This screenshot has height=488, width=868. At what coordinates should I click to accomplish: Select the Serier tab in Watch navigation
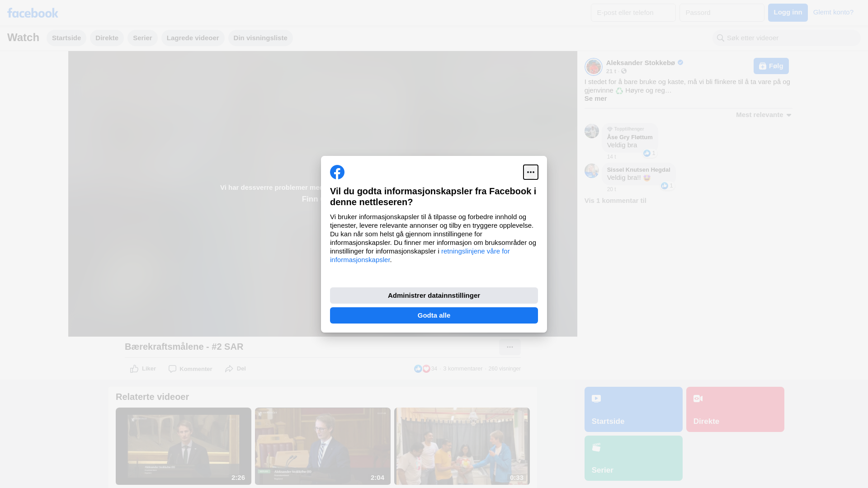pos(142,38)
